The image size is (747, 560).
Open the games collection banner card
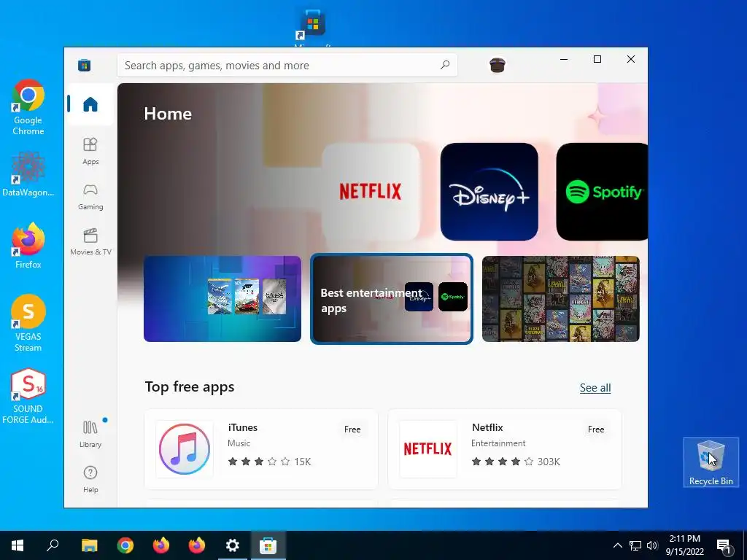tap(222, 298)
